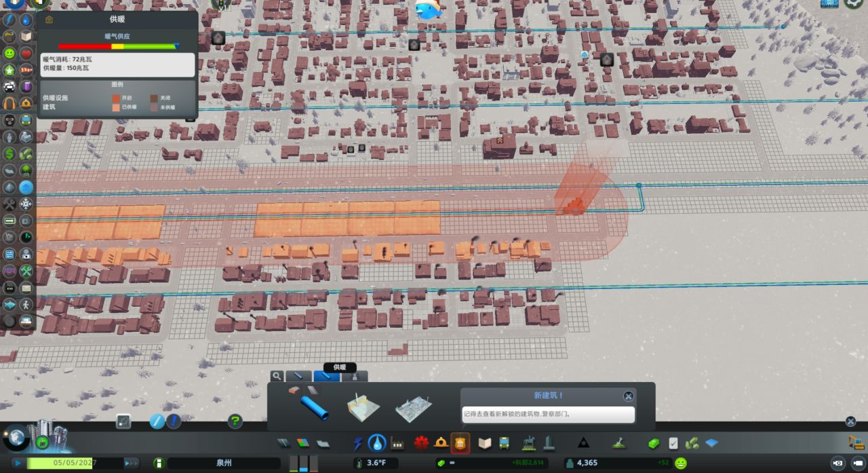868x473 pixels.
Task: Open Garbage and industry factory menu
Action: pos(398,443)
